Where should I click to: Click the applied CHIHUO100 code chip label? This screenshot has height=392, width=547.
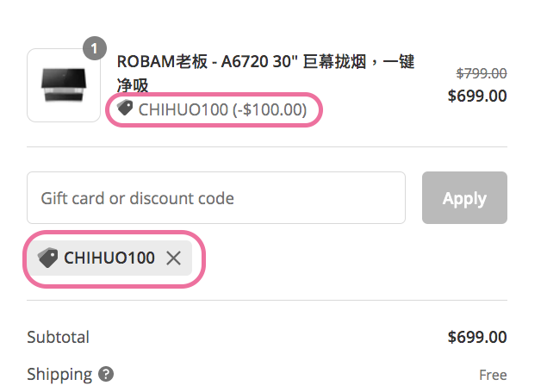click(109, 258)
